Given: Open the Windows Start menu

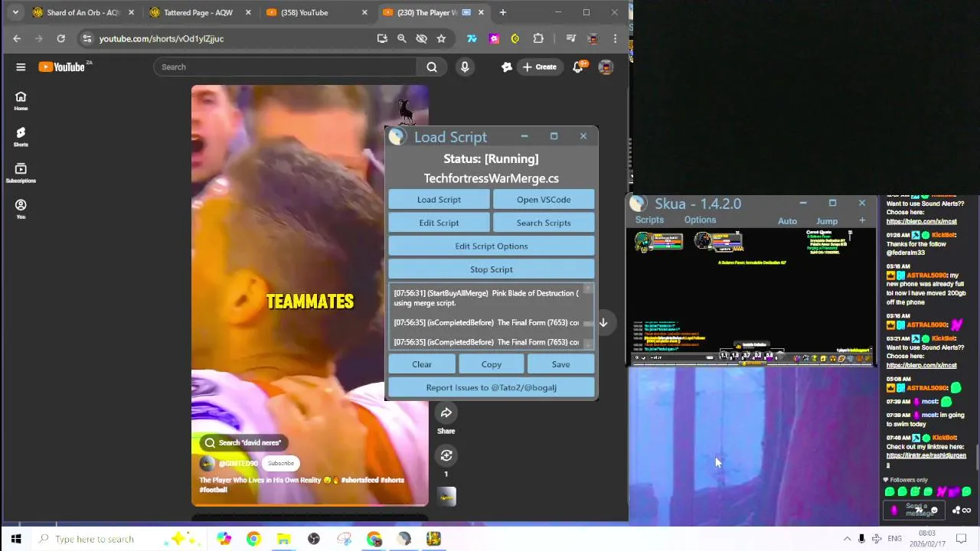Looking at the screenshot, I should click(16, 539).
